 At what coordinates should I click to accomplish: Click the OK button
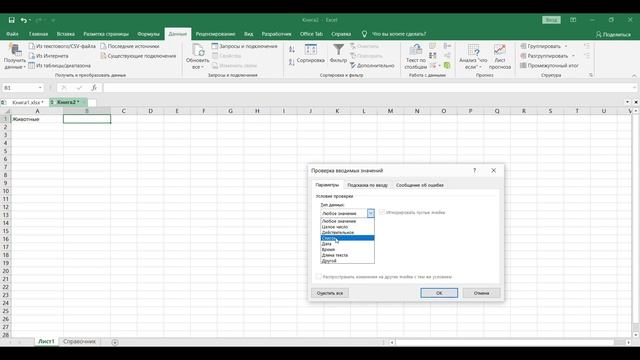439,293
